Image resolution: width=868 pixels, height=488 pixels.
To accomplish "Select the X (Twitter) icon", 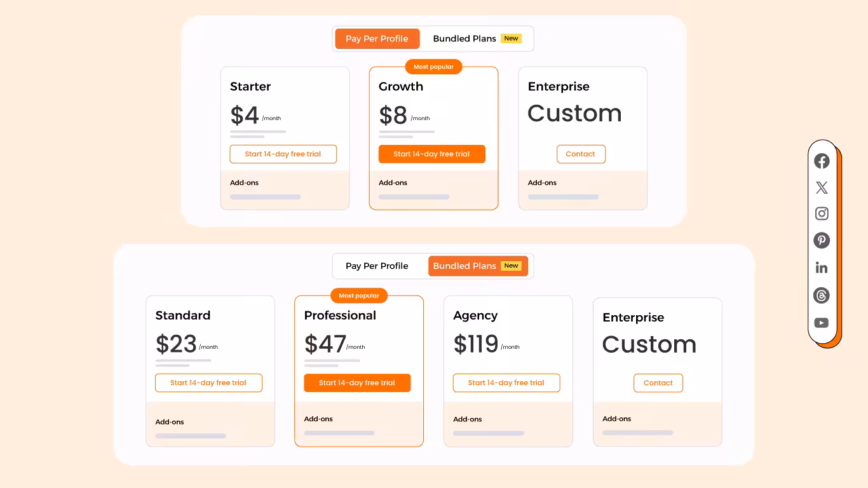I will click(822, 187).
